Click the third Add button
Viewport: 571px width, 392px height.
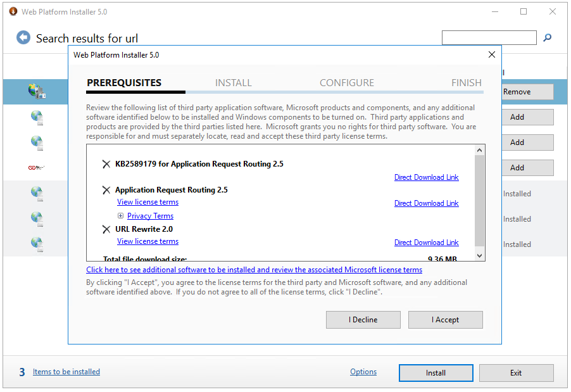527,168
